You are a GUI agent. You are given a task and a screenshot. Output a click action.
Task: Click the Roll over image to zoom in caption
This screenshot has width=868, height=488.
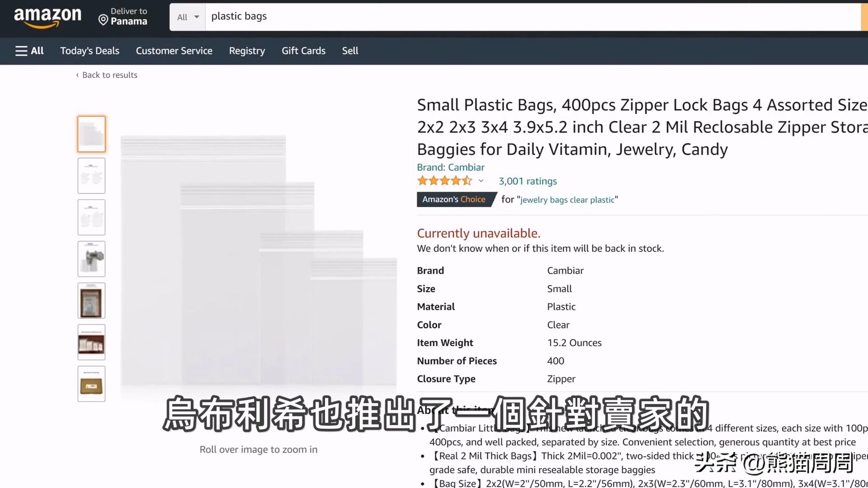tap(259, 450)
